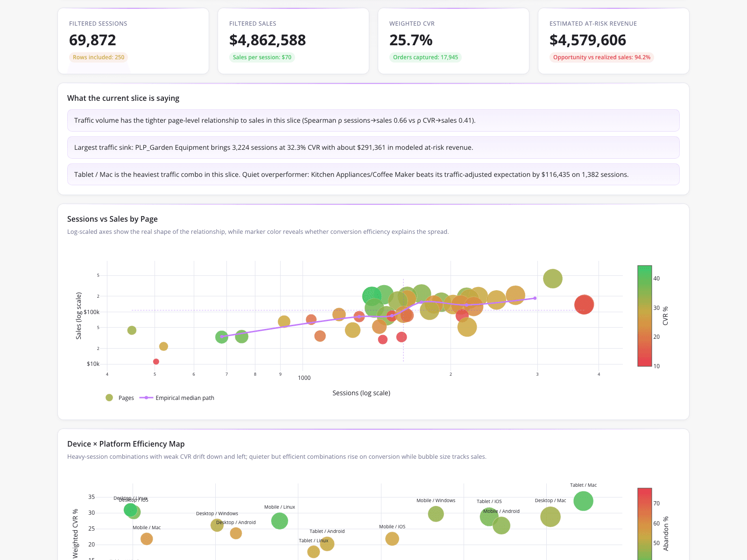Click the Tablet / iOS bubble
Screen dimensions: 747x560
(489, 517)
